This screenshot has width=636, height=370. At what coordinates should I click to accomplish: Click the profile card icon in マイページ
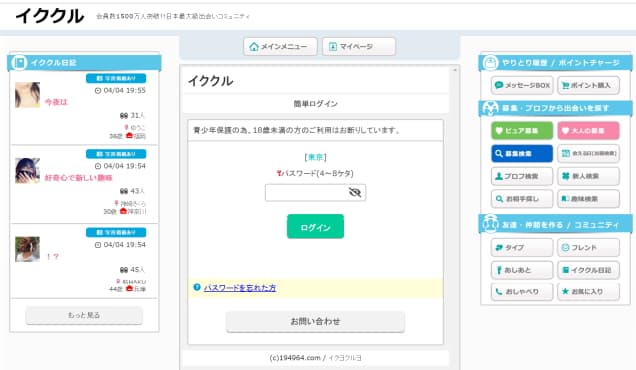[333, 47]
